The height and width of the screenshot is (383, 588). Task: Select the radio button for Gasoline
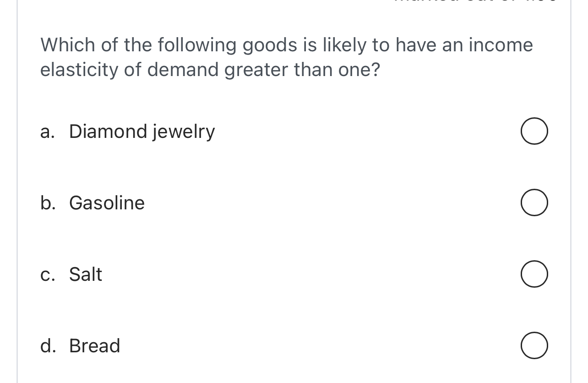[x=534, y=202]
